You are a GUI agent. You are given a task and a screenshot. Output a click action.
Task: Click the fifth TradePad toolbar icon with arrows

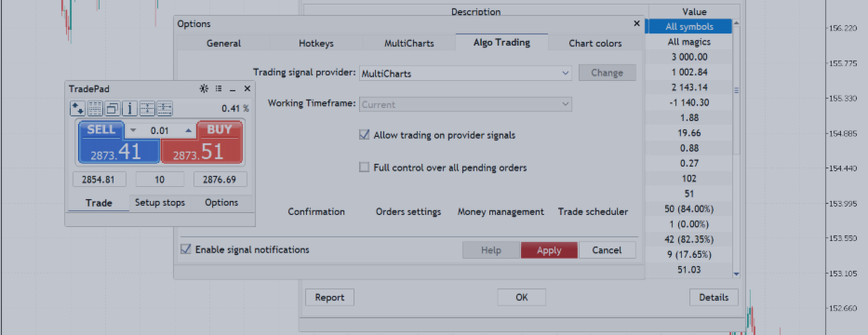[x=147, y=109]
